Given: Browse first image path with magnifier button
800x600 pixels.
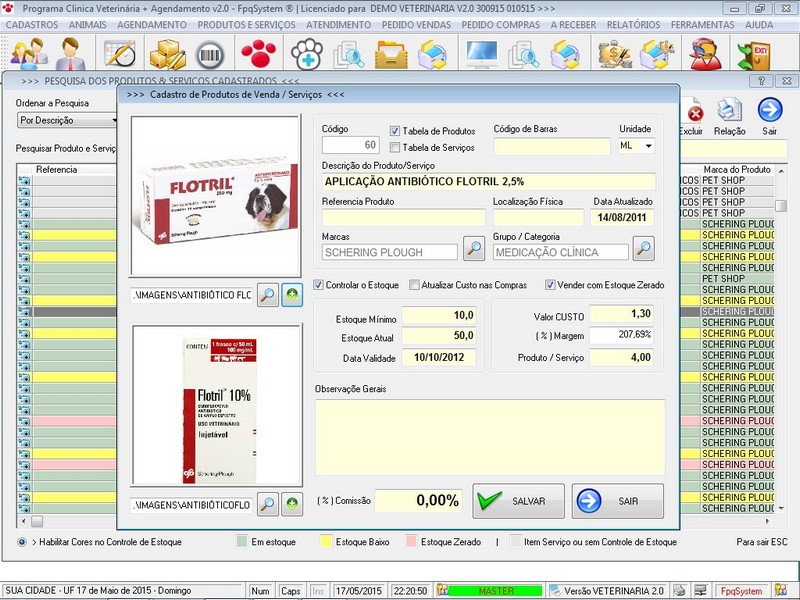Looking at the screenshot, I should tap(268, 294).
